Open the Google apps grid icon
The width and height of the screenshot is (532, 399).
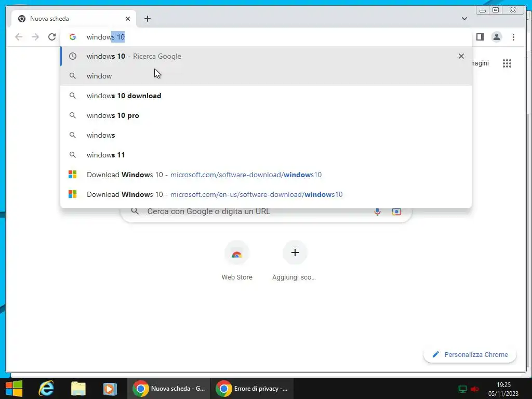pos(507,63)
